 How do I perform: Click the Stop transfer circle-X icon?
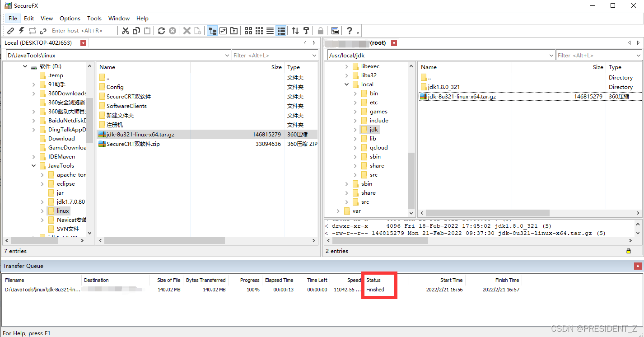(173, 31)
